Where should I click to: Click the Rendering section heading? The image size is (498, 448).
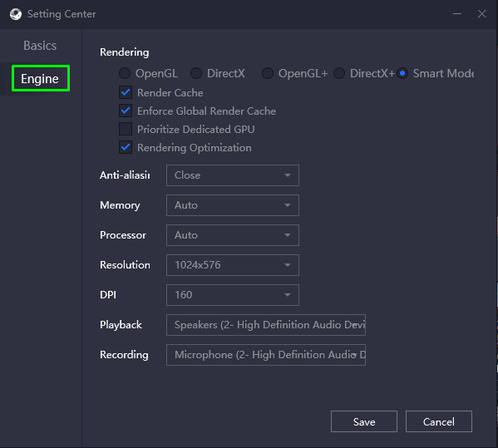pyautogui.click(x=124, y=52)
